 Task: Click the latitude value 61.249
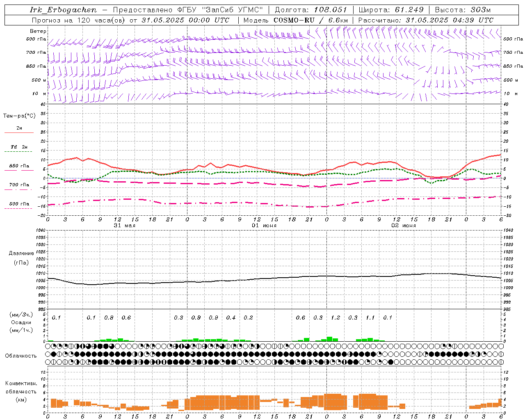[409, 10]
